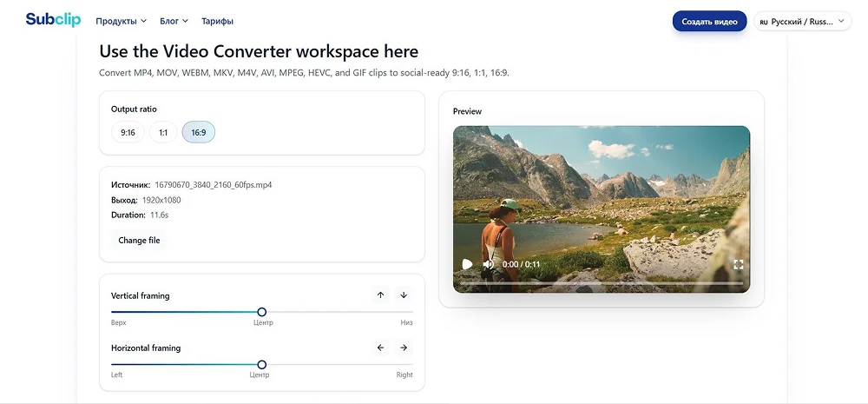Open the Русский language selector
The height and width of the screenshot is (404, 868).
click(x=803, y=21)
